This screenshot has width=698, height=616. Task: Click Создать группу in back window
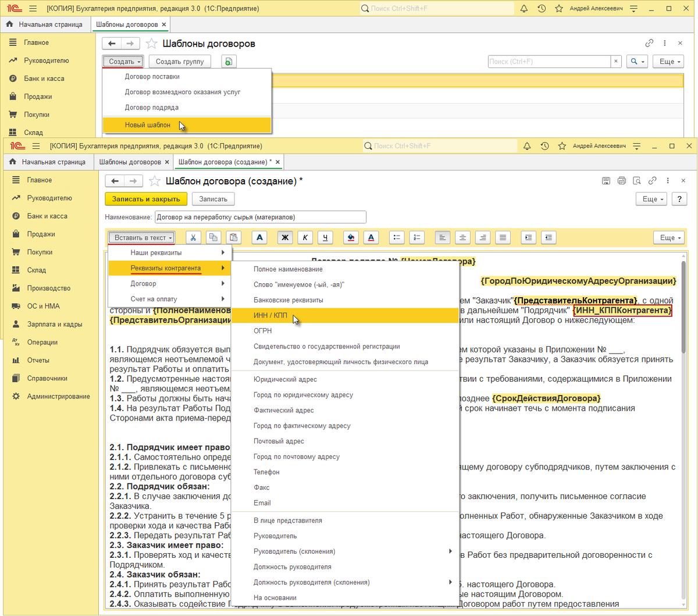coord(180,62)
